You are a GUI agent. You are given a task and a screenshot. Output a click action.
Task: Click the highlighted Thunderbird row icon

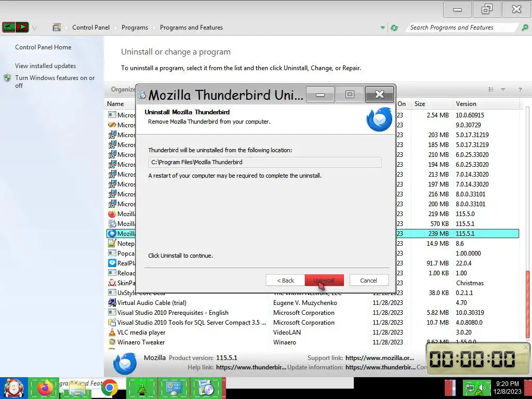[x=112, y=233]
